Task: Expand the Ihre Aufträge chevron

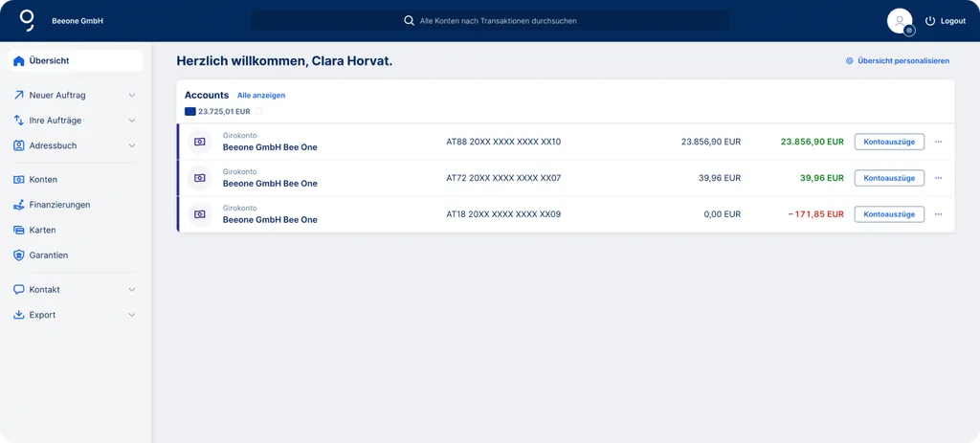Action: 132,121
